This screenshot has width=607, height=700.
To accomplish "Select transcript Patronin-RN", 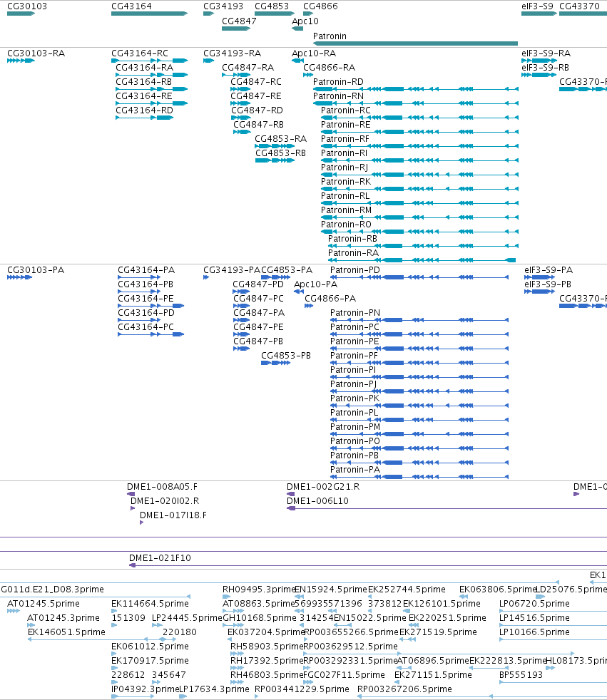I will point(338,96).
